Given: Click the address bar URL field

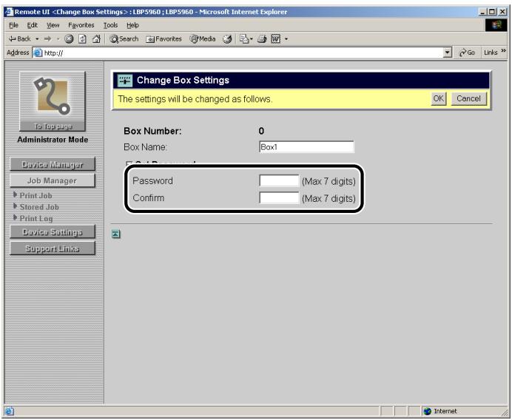Looking at the screenshot, I should click(243, 52).
